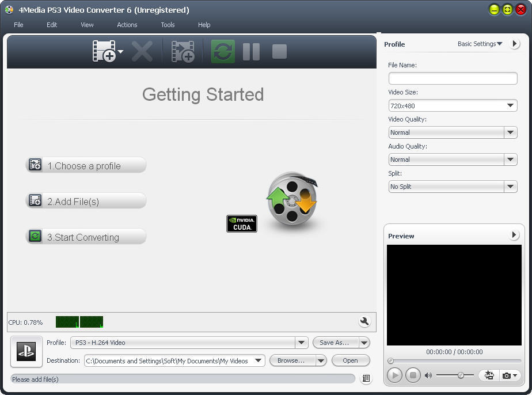The height and width of the screenshot is (395, 532).
Task: Open the Save As dropdown arrow
Action: [364, 343]
